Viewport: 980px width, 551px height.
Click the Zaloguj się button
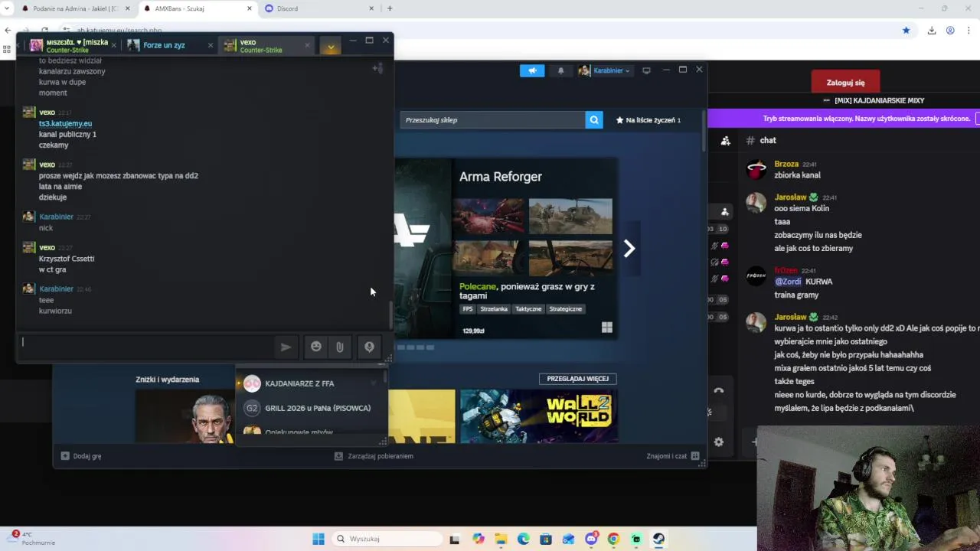[x=845, y=82]
